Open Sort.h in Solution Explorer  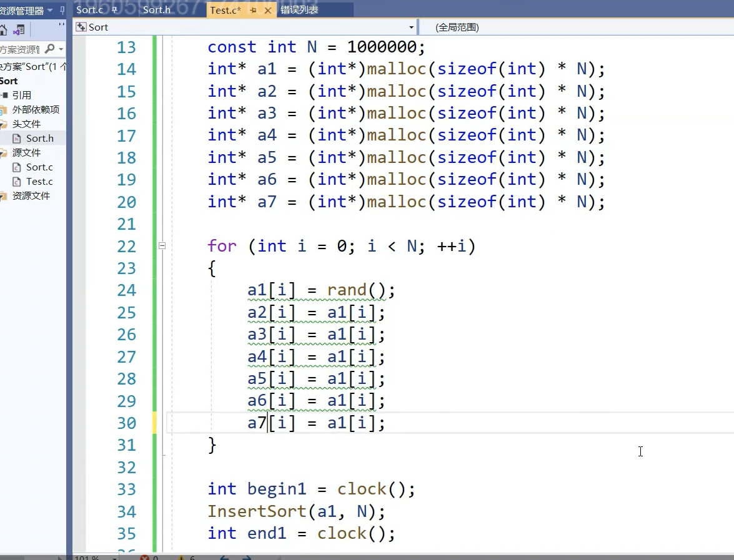[40, 139]
